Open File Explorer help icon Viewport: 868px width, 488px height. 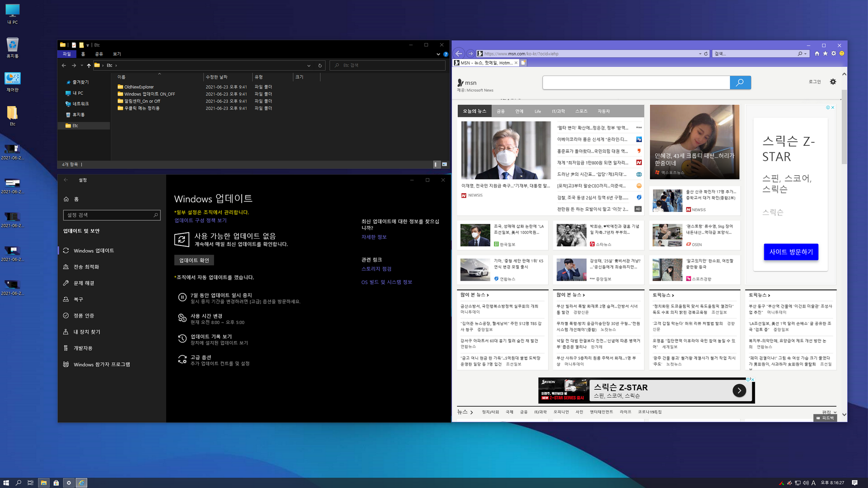446,54
